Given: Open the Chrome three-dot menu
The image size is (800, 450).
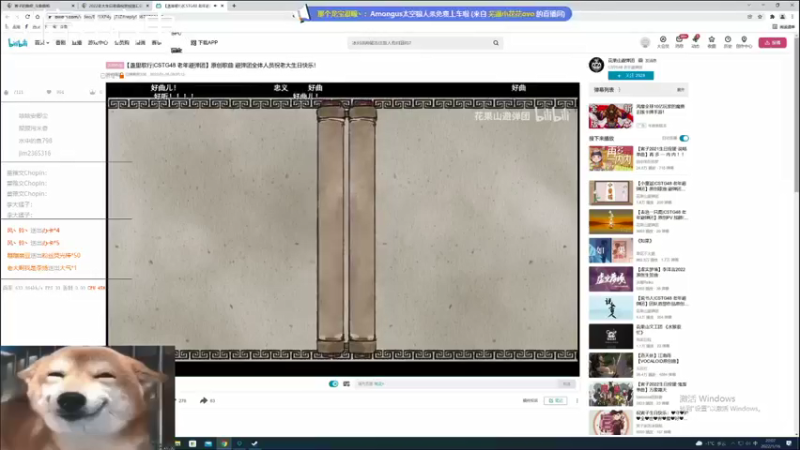Looking at the screenshot, I should pyautogui.click(x=792, y=17).
